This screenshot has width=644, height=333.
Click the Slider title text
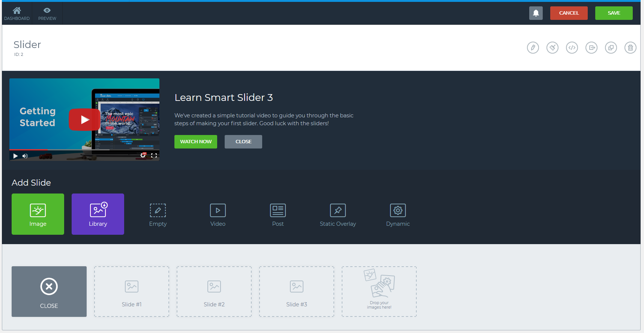tap(27, 45)
